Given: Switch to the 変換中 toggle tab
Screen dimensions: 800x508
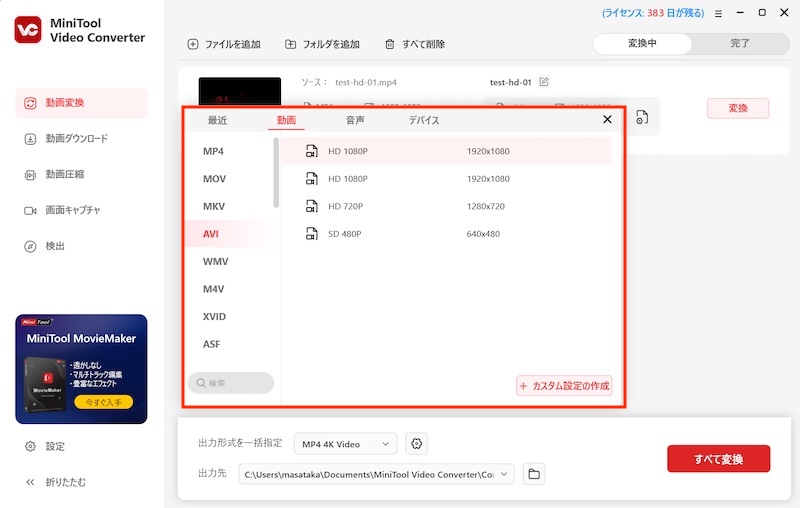Looking at the screenshot, I should click(642, 44).
